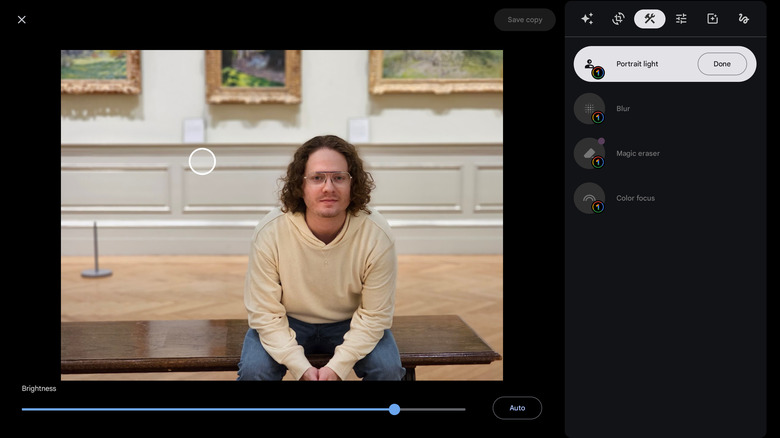Click Done for Portrait light
This screenshot has width=780, height=438.
722,64
